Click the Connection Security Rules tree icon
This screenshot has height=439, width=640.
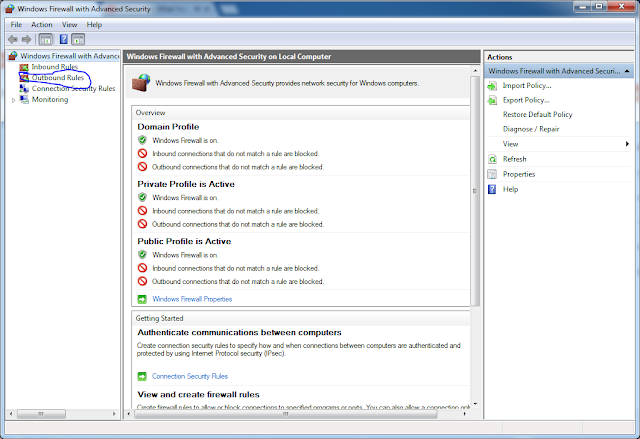point(24,89)
